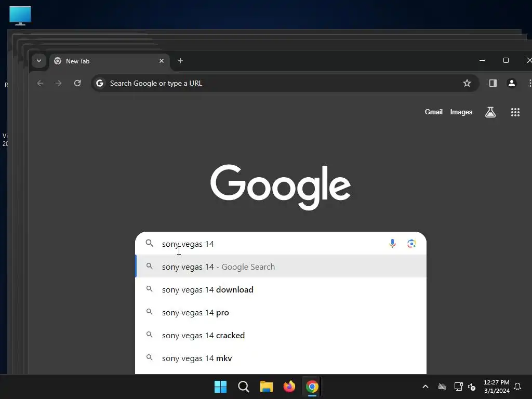This screenshot has height=399, width=532.
Task: Open the notifications bell
Action: click(518, 387)
